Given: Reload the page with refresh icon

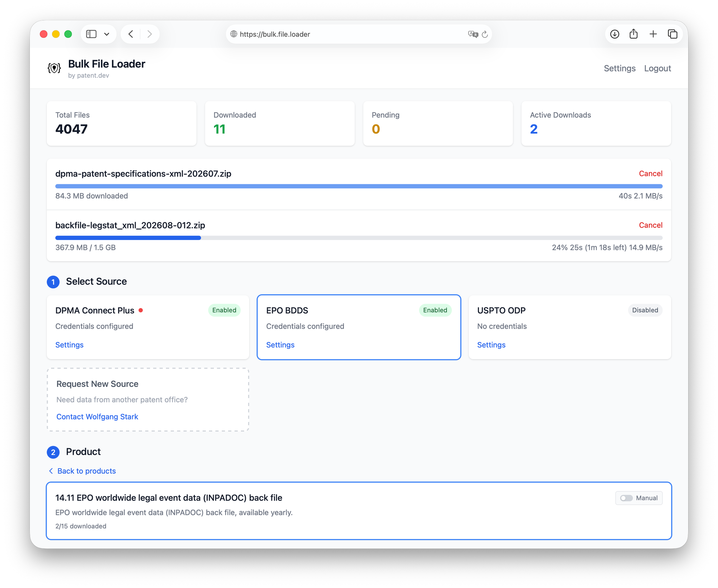Looking at the screenshot, I should (x=485, y=34).
